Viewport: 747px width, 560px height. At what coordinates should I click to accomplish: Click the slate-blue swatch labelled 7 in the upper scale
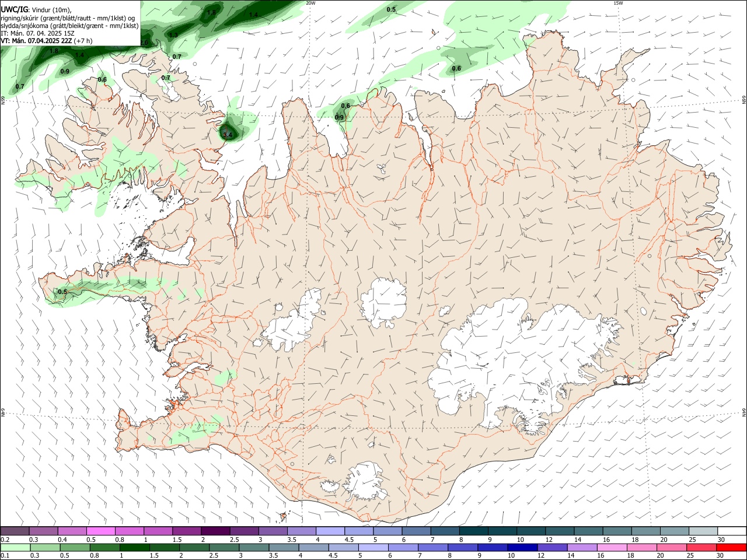tap(445, 531)
